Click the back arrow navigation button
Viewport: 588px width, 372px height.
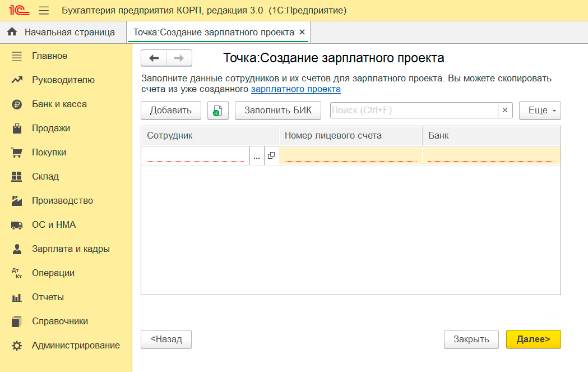pos(154,58)
